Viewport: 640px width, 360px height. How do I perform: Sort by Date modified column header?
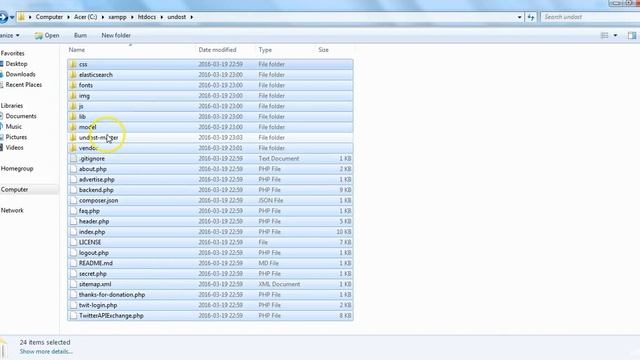tap(217, 50)
